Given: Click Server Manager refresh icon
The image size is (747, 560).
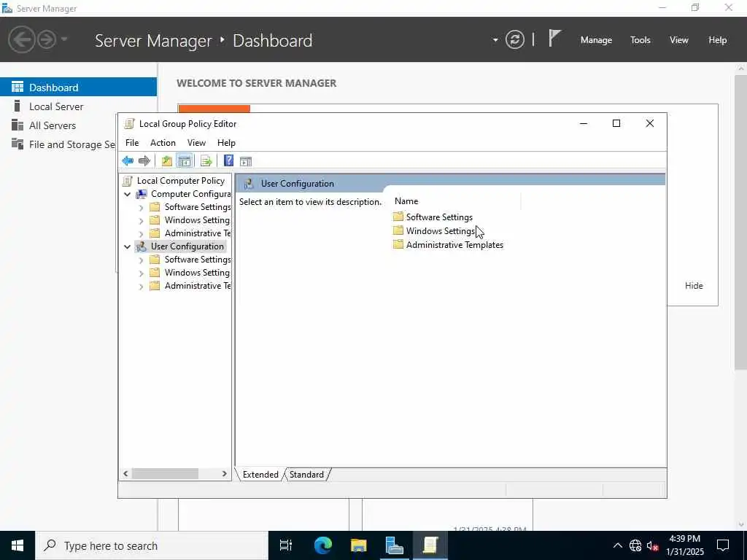Looking at the screenshot, I should click(x=514, y=39).
